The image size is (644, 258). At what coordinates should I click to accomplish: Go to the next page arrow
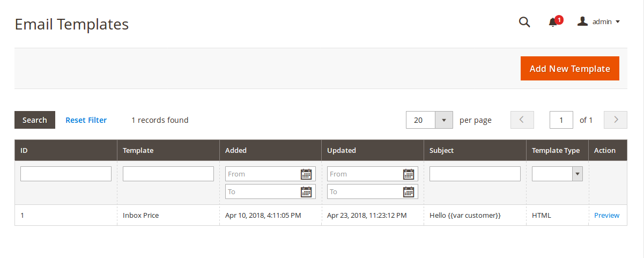616,120
